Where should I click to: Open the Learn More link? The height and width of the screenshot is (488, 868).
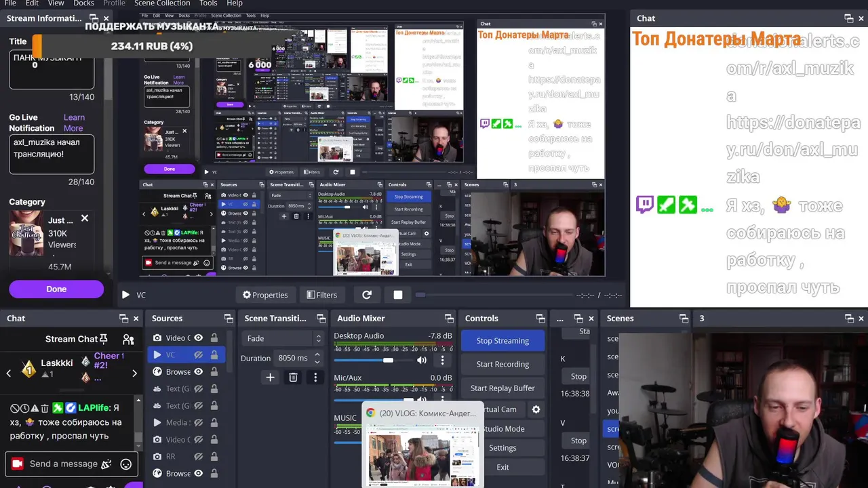click(x=74, y=123)
